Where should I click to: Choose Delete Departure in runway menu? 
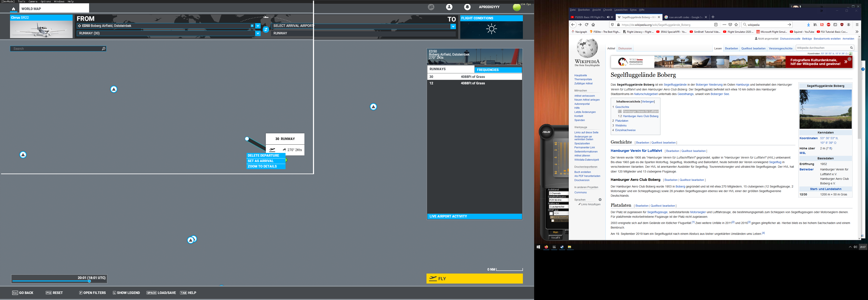pyautogui.click(x=266, y=156)
